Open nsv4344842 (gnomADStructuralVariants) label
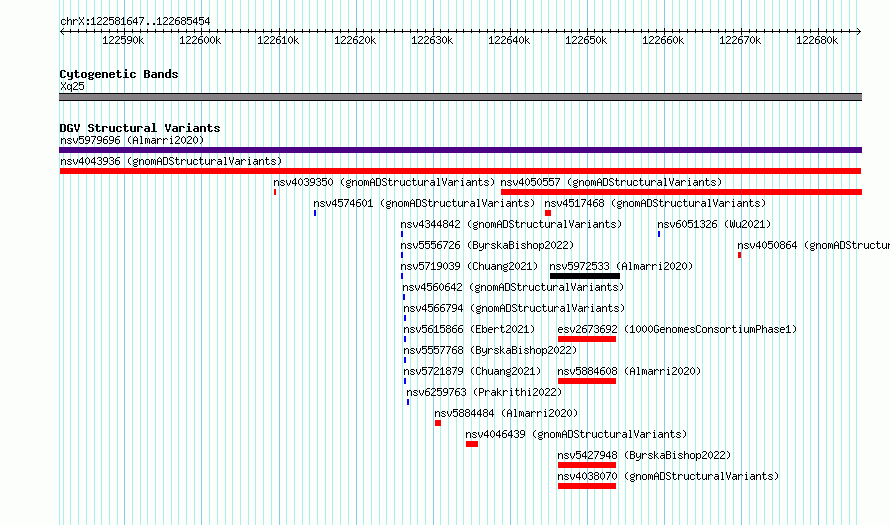Image resolution: width=890 pixels, height=525 pixels. [511, 224]
